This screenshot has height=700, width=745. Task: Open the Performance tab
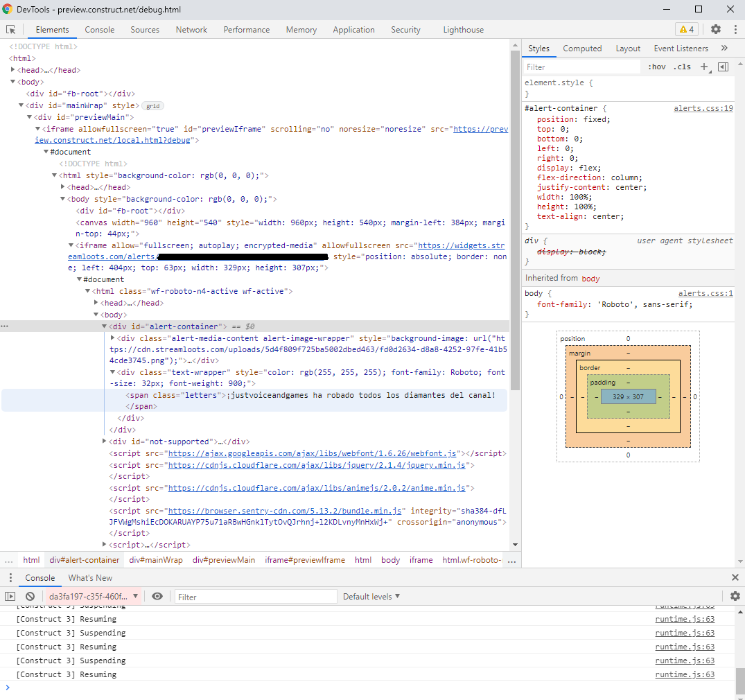[x=247, y=30]
